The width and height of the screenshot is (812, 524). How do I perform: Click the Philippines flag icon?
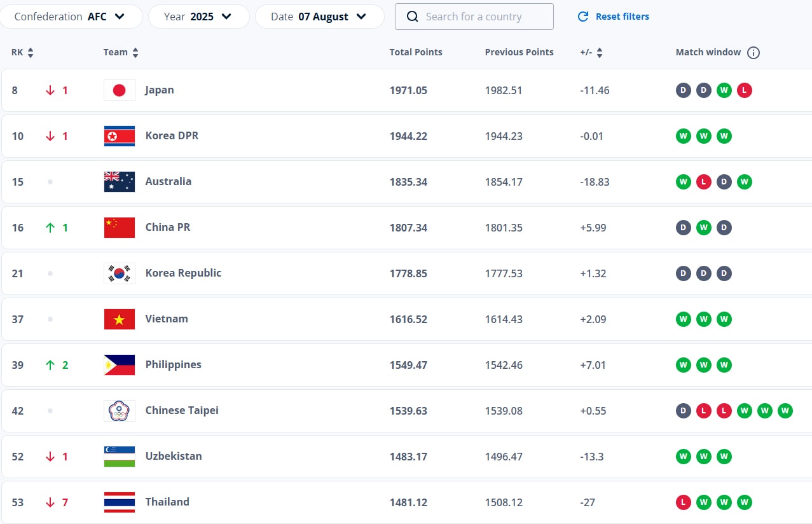click(x=120, y=365)
